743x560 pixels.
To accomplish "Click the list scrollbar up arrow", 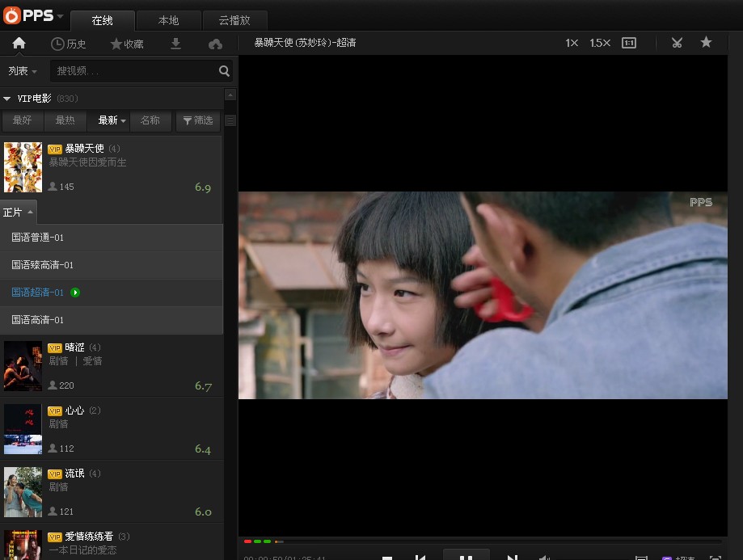I will coord(230,95).
